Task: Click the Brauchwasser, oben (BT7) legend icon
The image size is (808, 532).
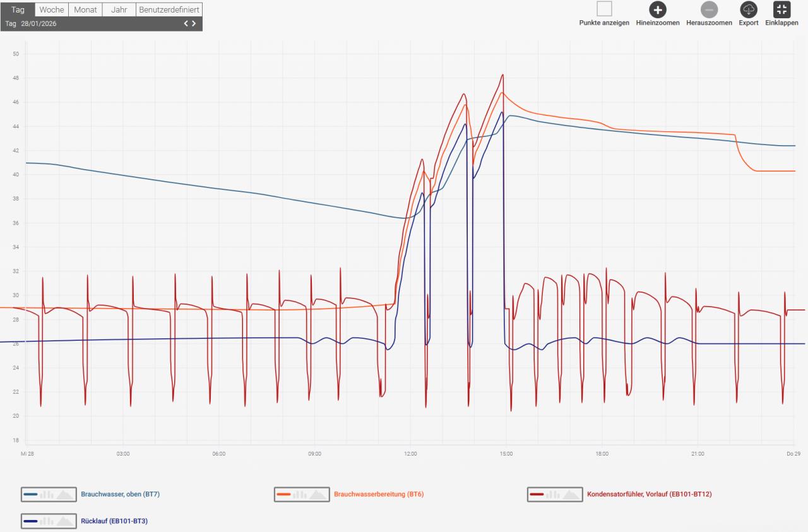Action: click(x=48, y=494)
